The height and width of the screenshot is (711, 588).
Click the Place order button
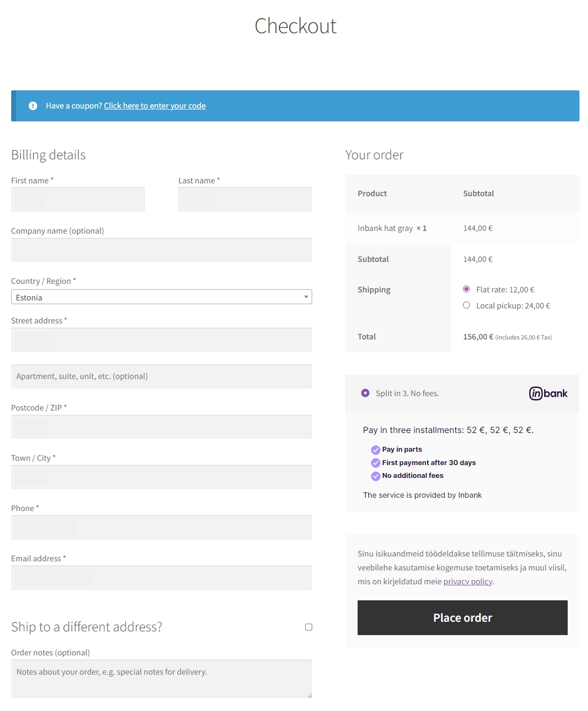462,617
